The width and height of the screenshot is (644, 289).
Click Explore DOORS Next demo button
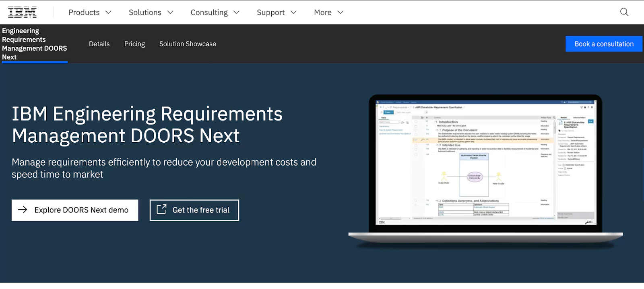tap(75, 210)
